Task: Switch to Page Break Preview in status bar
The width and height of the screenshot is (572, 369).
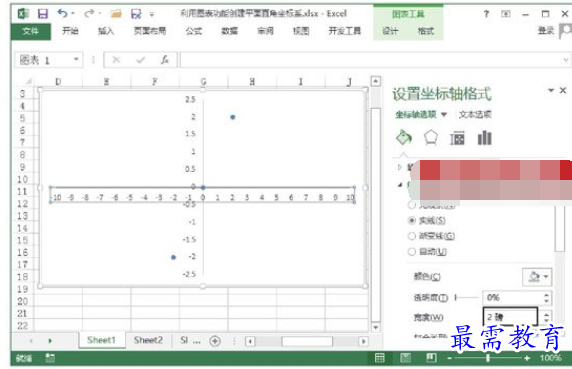Action: tap(431, 358)
